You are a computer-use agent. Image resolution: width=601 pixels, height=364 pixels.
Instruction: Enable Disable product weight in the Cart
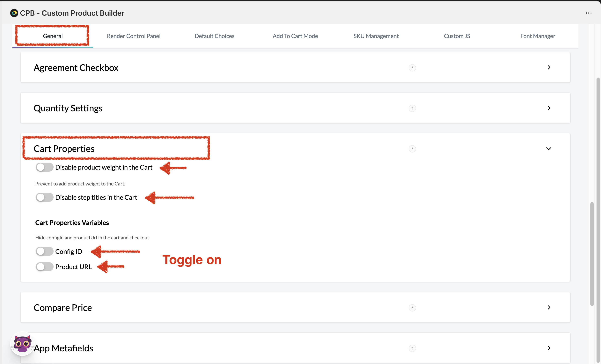44,167
